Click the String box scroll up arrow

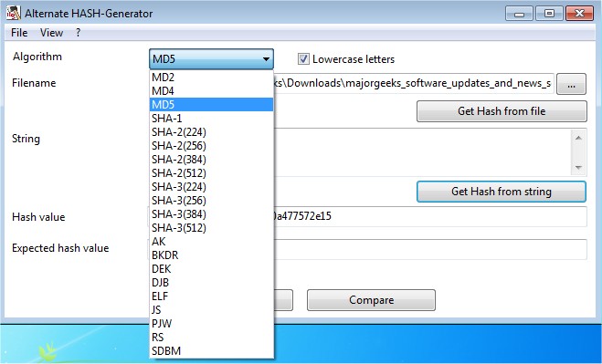tap(578, 138)
